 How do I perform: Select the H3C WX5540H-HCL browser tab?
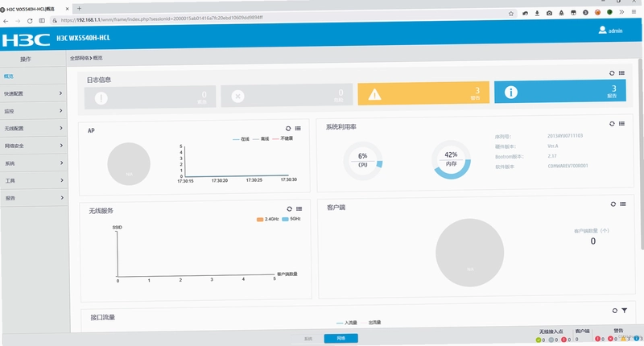(35, 9)
